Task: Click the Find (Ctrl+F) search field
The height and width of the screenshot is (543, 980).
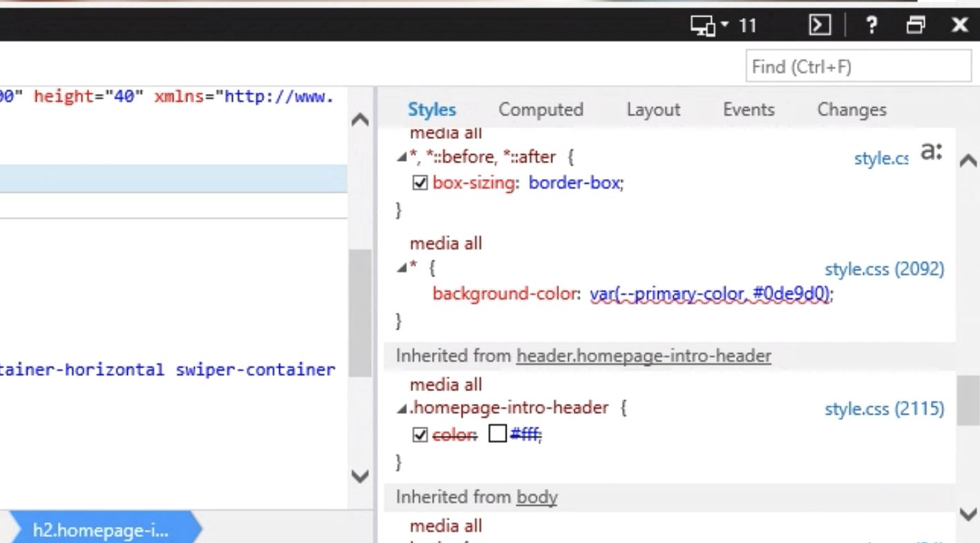Action: (x=858, y=66)
